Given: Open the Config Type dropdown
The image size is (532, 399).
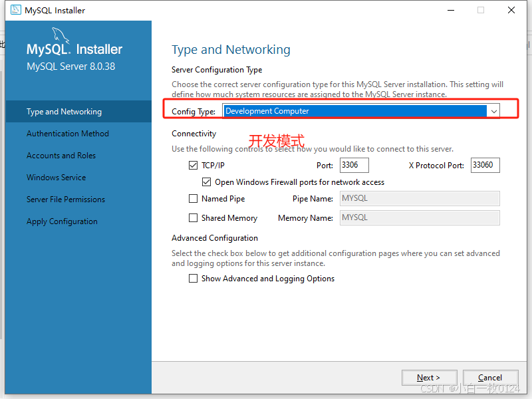Looking at the screenshot, I should (x=494, y=112).
